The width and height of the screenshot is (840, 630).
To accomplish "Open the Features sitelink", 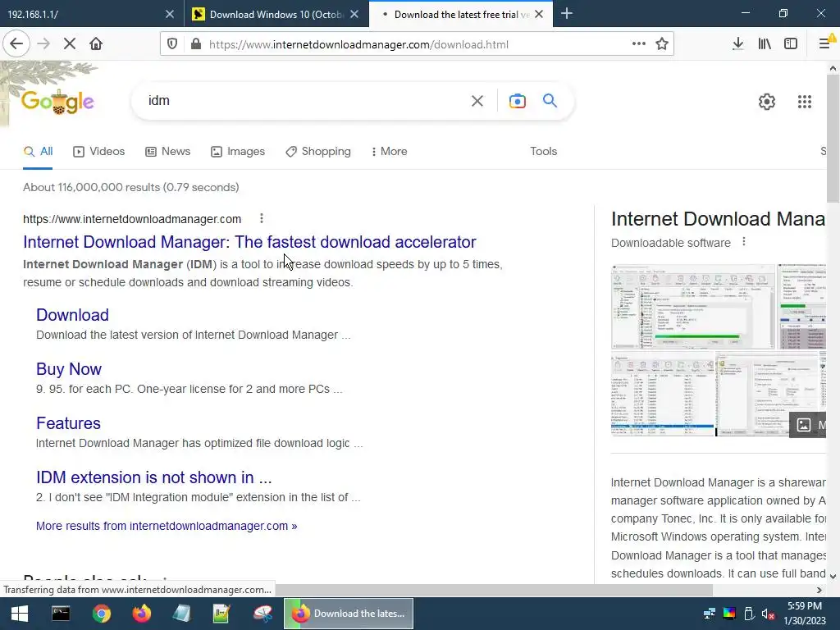I will coord(68,423).
